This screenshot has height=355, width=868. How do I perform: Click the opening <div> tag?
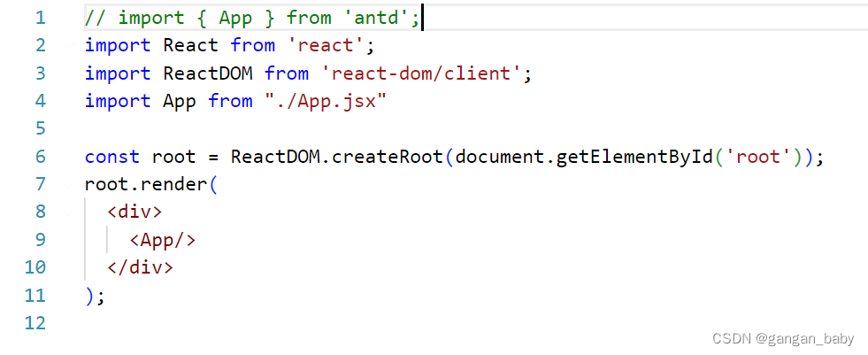[134, 212]
